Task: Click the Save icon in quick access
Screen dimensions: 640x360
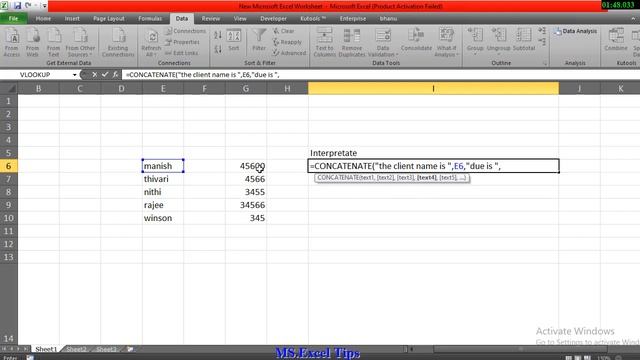Action: (17, 6)
